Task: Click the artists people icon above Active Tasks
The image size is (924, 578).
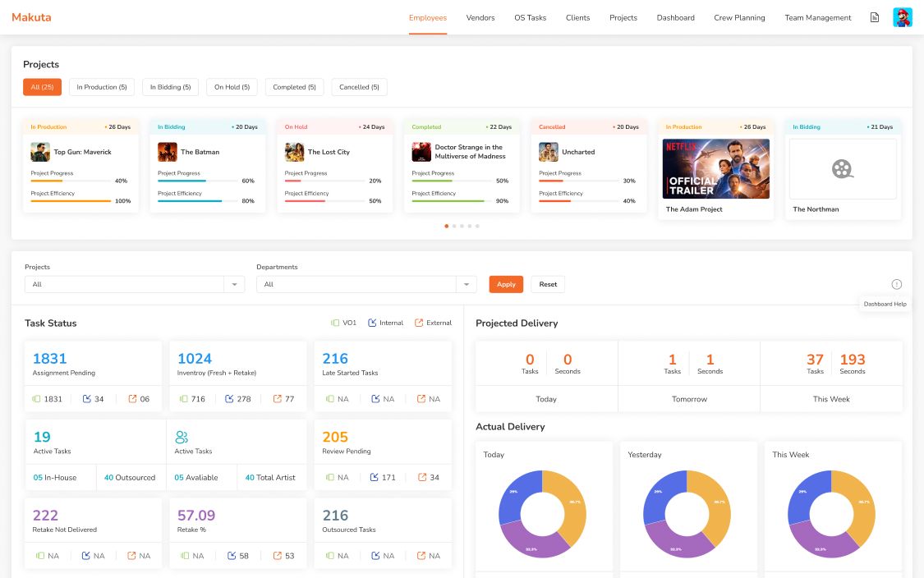Action: (x=182, y=437)
